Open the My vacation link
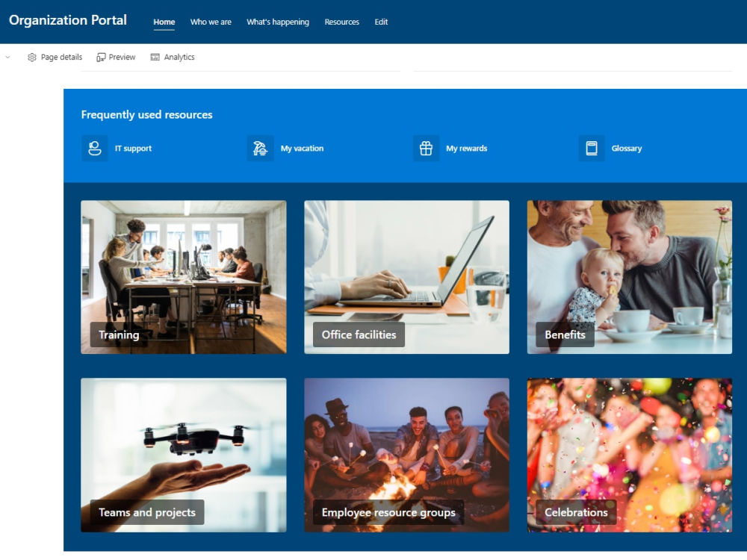 tap(302, 148)
